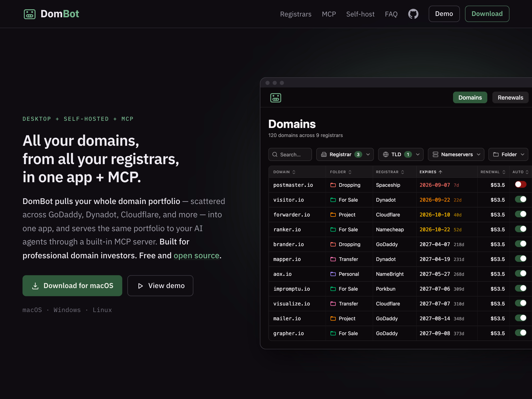Click the Dropping folder icon for postmaster.io
The image size is (532, 399).
tap(333, 185)
